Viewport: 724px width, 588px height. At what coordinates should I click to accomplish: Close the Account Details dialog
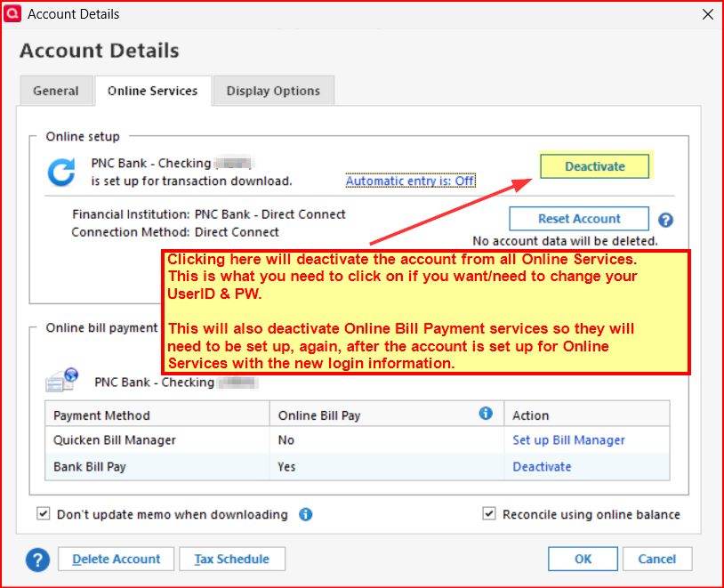click(707, 14)
